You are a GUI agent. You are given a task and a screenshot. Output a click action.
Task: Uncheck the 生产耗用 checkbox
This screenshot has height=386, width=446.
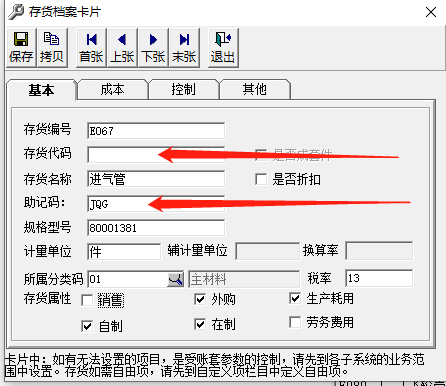295,298
